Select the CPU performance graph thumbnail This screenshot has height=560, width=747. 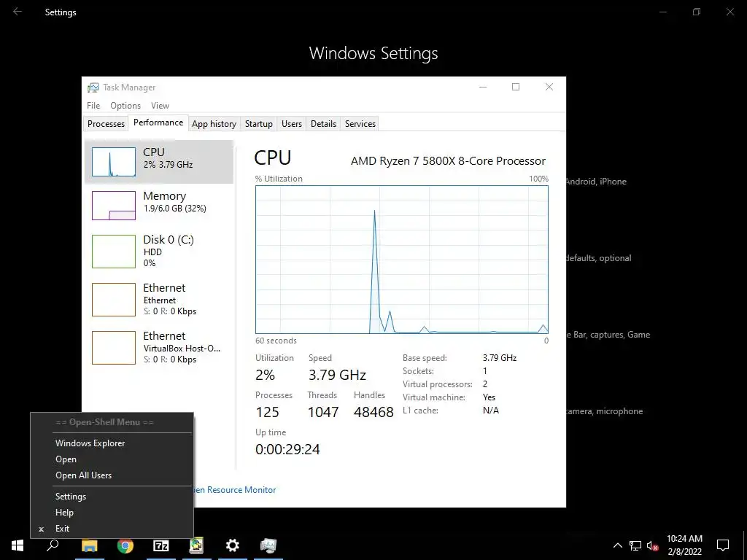(113, 162)
